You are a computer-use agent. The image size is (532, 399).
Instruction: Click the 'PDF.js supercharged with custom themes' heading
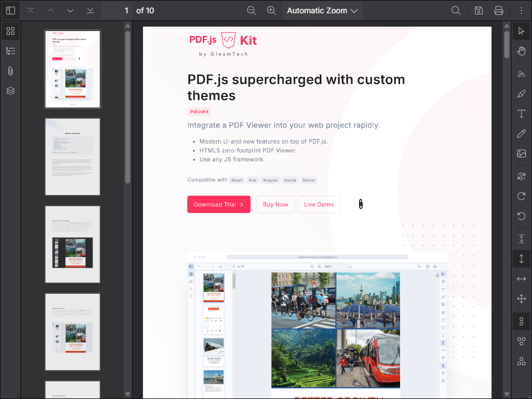click(x=296, y=88)
